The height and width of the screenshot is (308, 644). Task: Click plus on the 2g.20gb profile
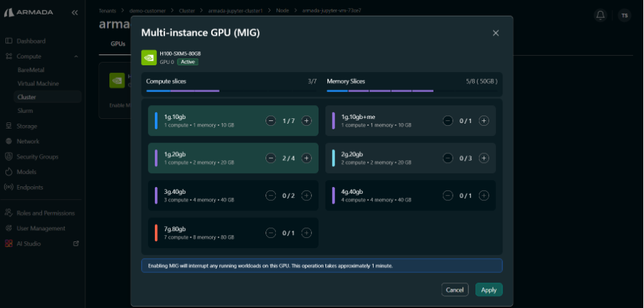tap(484, 158)
